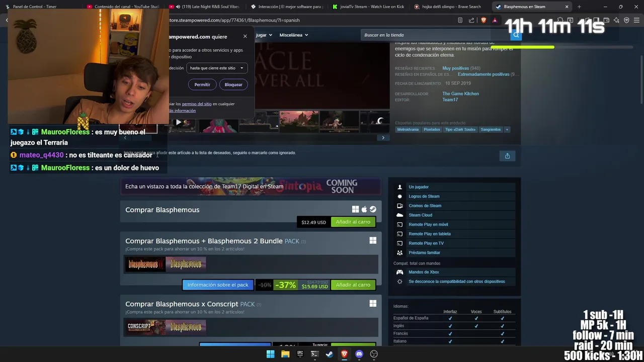Click 'Mandos de Xbox' compatibility link
Viewport: 644px width, 362px height.
(424, 272)
